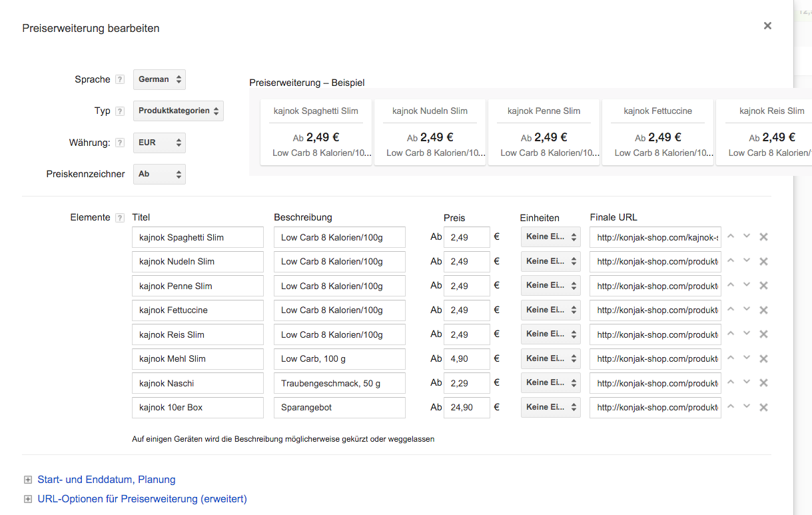The height and width of the screenshot is (515, 812).
Task: Open Einheiten dropdown for kajnok Spaghetti Slim
Action: click(550, 237)
